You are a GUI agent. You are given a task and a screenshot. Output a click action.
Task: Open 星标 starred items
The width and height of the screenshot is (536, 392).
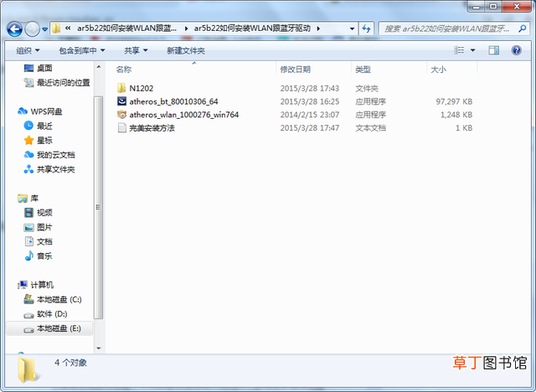[x=44, y=140]
